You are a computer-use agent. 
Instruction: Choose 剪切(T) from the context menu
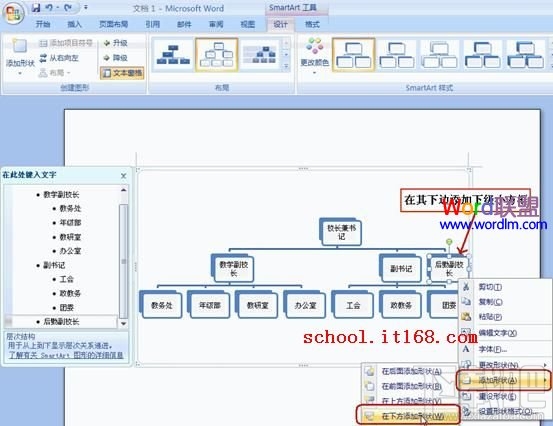[504, 287]
